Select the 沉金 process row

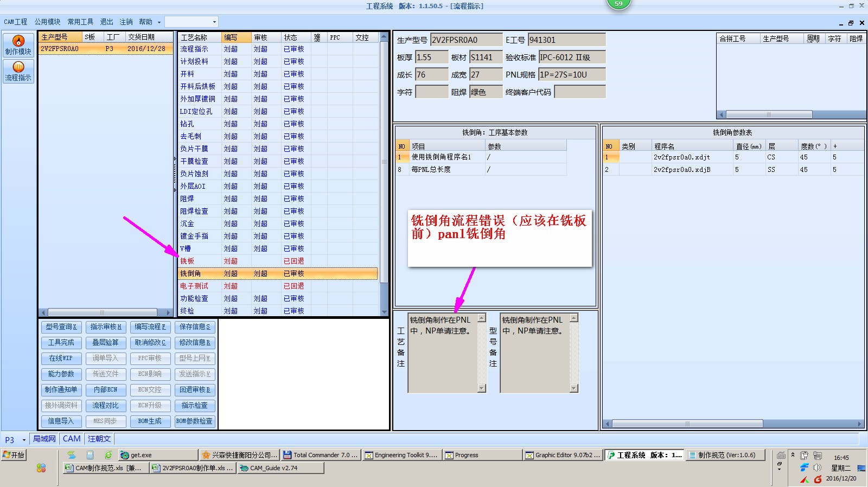click(x=278, y=223)
